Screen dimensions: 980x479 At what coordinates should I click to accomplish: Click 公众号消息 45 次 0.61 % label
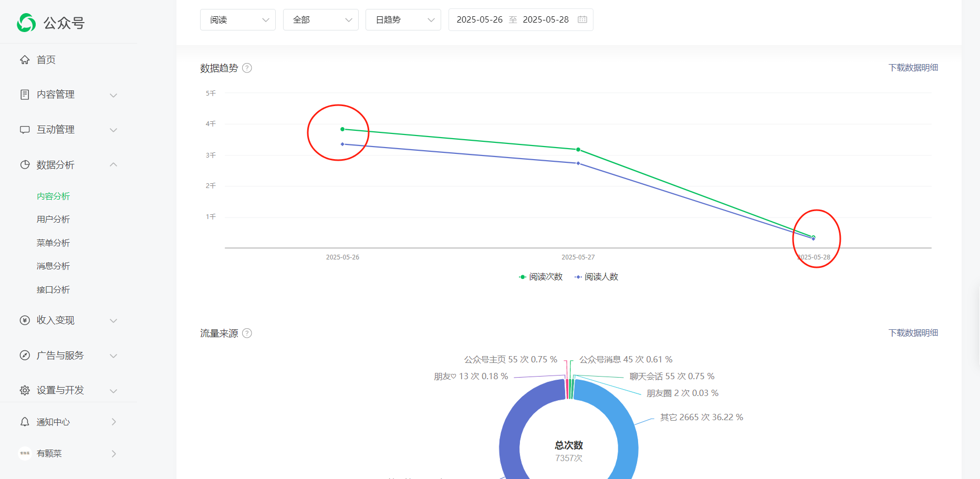[625, 359]
